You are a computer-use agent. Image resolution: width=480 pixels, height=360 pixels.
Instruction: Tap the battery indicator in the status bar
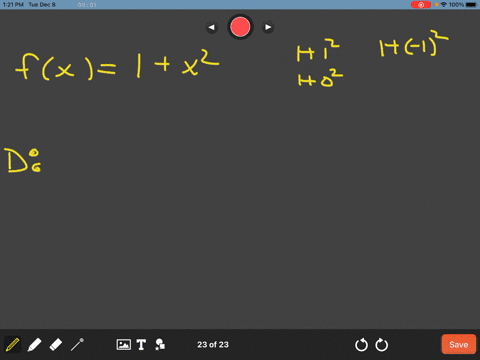click(471, 5)
